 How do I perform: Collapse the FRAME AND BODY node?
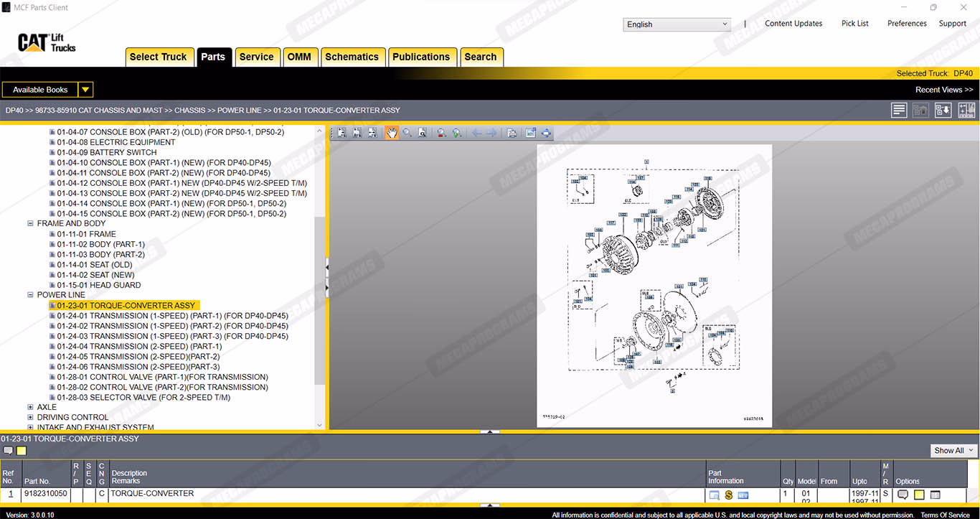coord(31,224)
